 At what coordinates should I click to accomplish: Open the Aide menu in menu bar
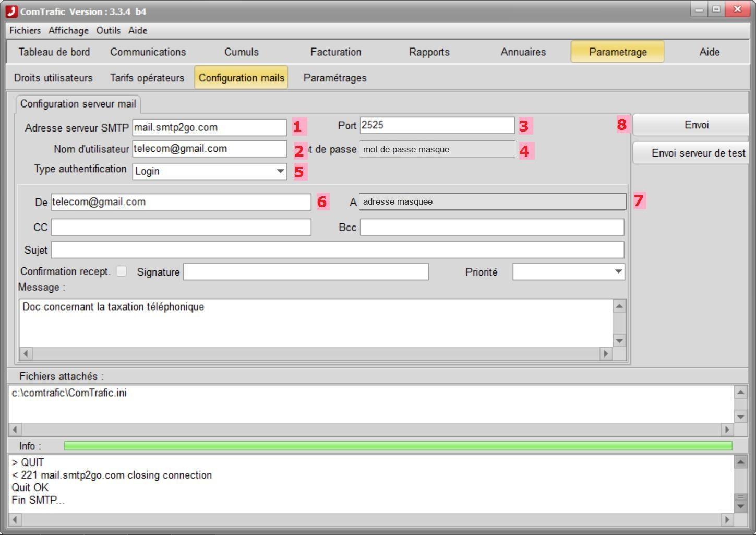click(x=138, y=30)
